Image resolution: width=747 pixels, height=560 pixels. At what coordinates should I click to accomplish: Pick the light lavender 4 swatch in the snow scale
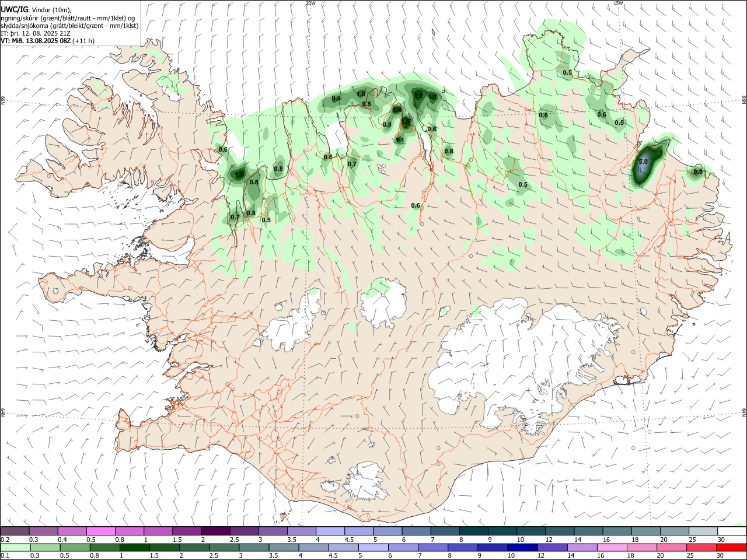(330, 531)
